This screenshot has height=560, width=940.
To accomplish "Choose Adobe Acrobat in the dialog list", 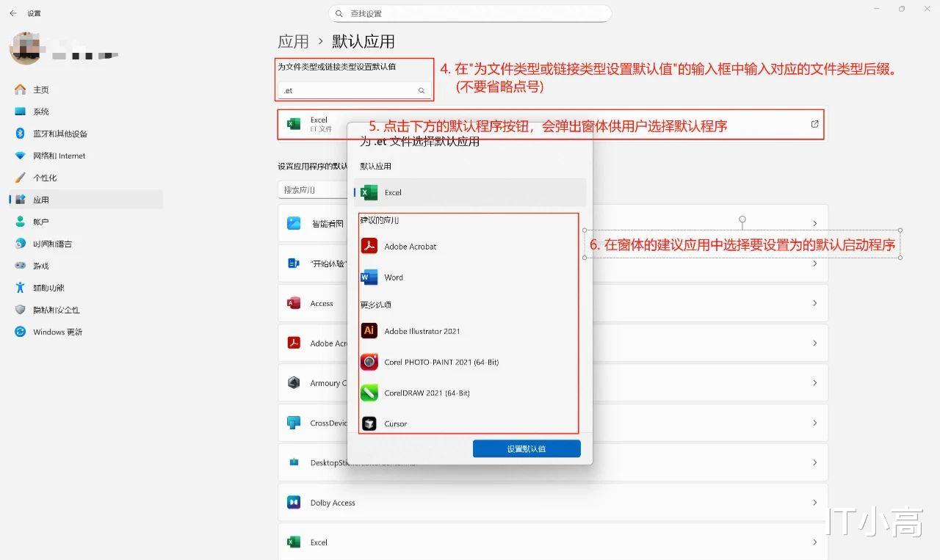I will point(470,247).
